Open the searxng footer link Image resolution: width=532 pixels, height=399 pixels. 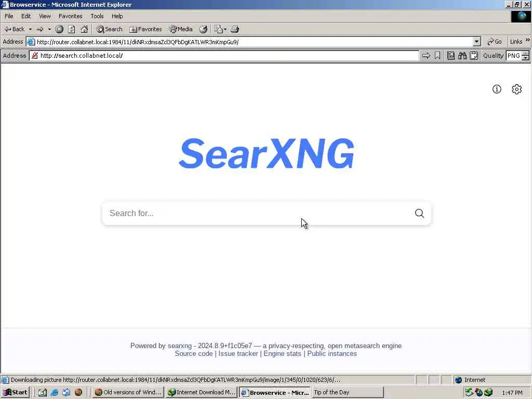[x=179, y=345]
